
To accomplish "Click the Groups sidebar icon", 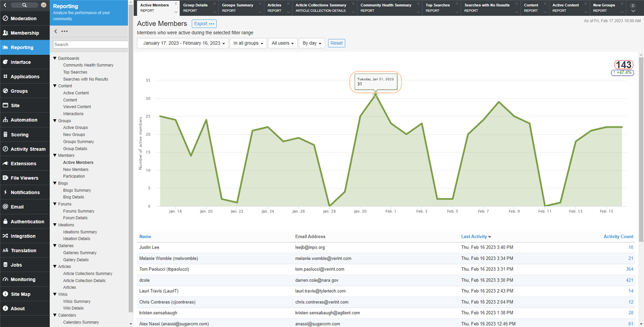I will 5,91.
